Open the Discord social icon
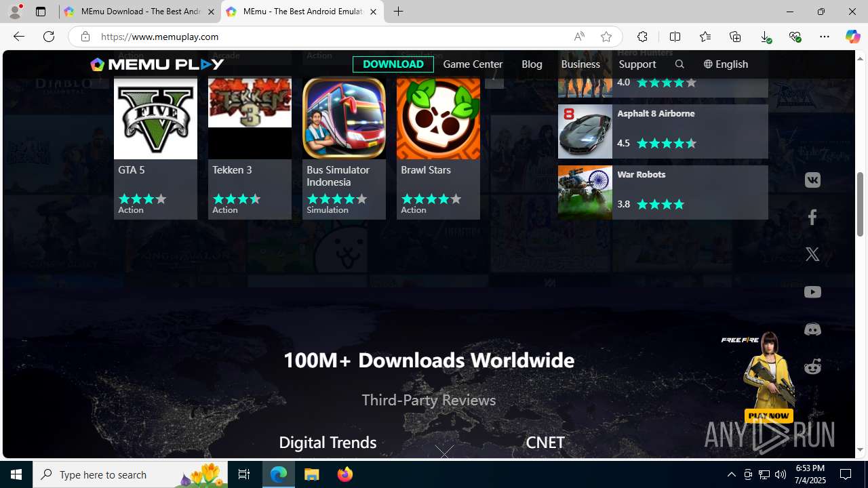Screen dimensions: 868x488 (x=812, y=329)
